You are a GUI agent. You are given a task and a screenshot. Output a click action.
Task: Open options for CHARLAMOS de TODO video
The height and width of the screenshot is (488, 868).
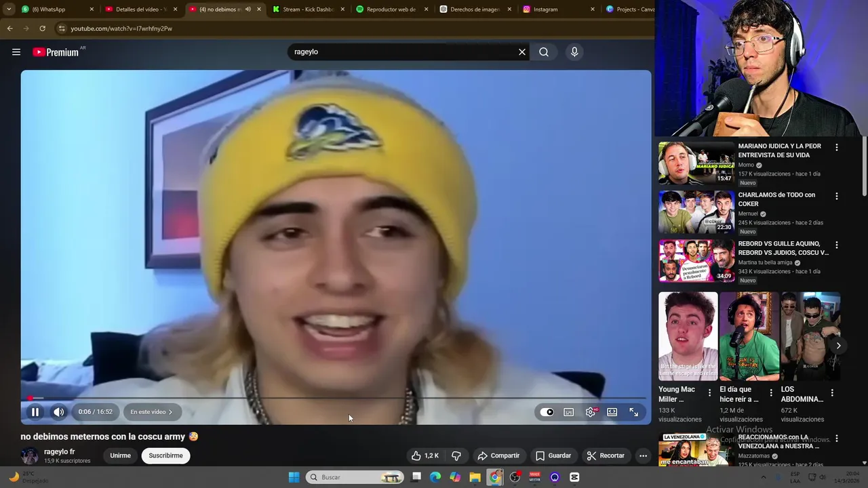pyautogui.click(x=837, y=196)
